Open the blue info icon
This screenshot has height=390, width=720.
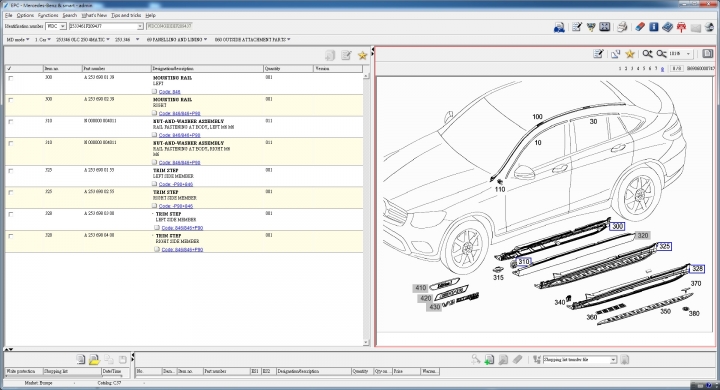[x=653, y=27]
